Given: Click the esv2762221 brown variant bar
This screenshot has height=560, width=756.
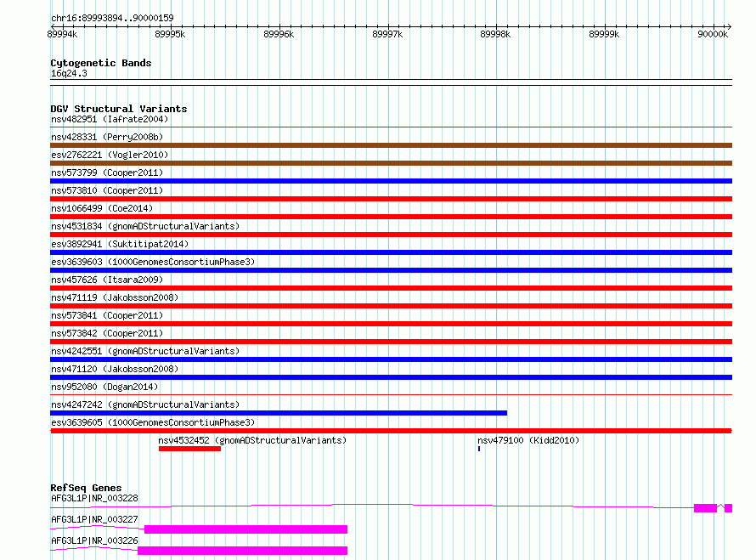Looking at the screenshot, I should (x=391, y=163).
